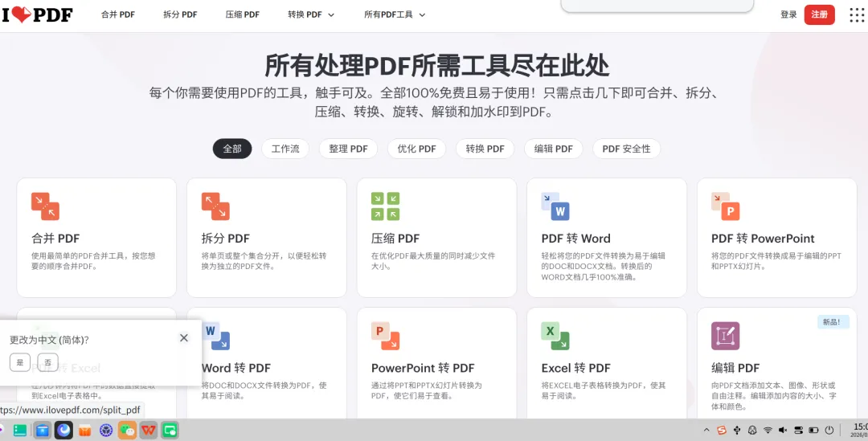Screen dimensions: 868x441
Task: Close the language change popup
Action: click(184, 337)
